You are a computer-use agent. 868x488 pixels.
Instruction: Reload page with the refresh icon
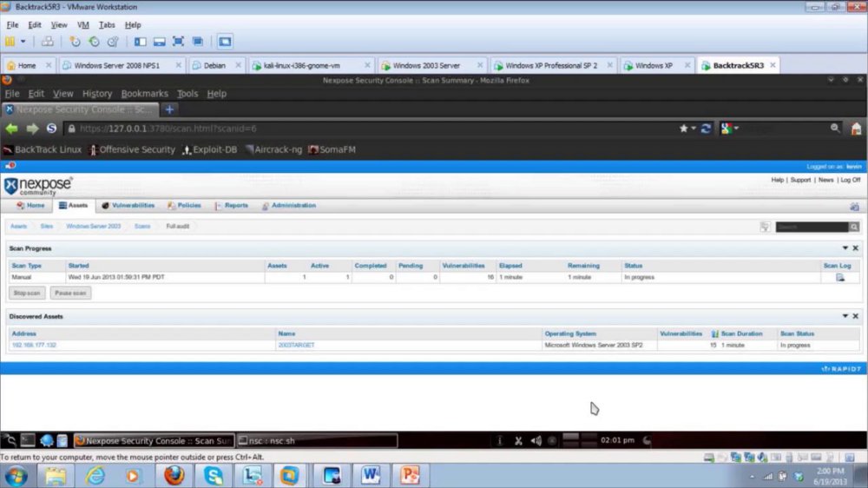click(x=706, y=129)
